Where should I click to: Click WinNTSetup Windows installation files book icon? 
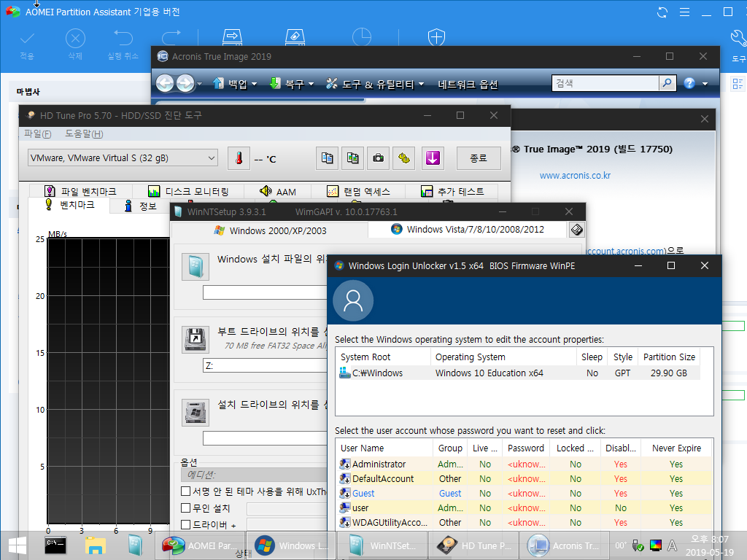(x=196, y=266)
